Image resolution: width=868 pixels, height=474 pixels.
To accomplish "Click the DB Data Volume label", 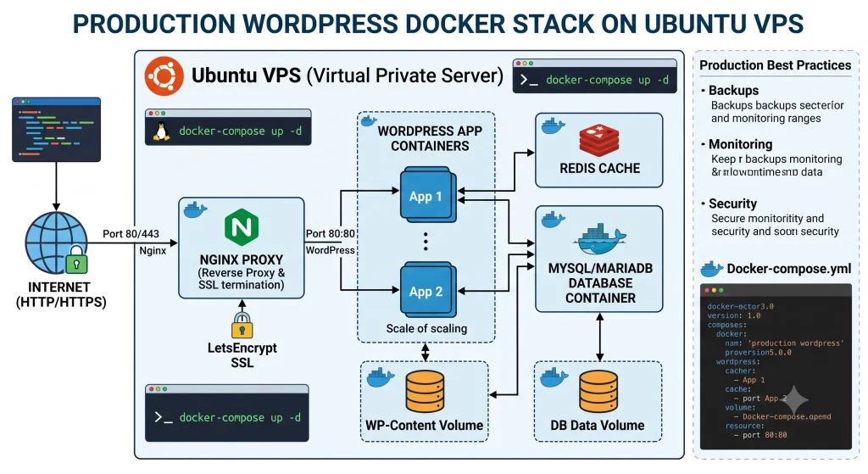I will point(598,426).
